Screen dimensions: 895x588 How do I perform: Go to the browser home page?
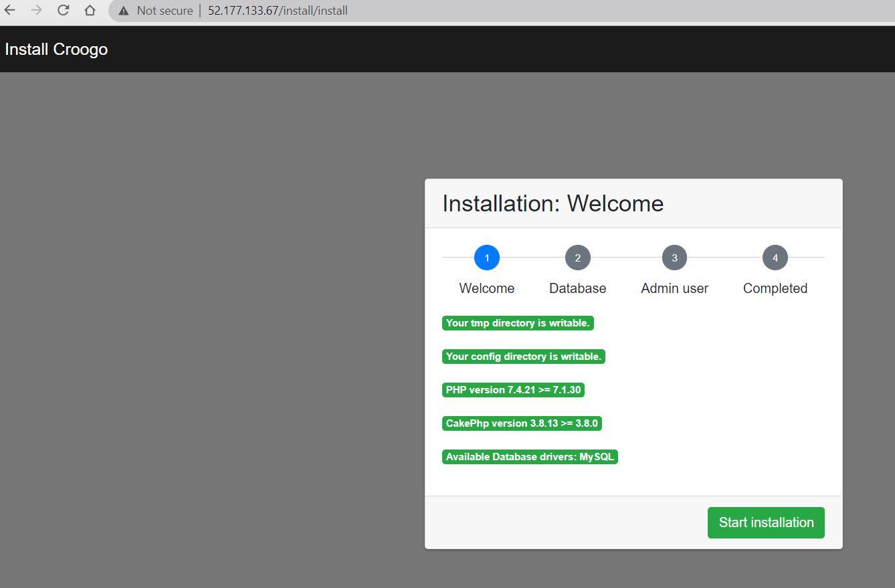coord(90,11)
